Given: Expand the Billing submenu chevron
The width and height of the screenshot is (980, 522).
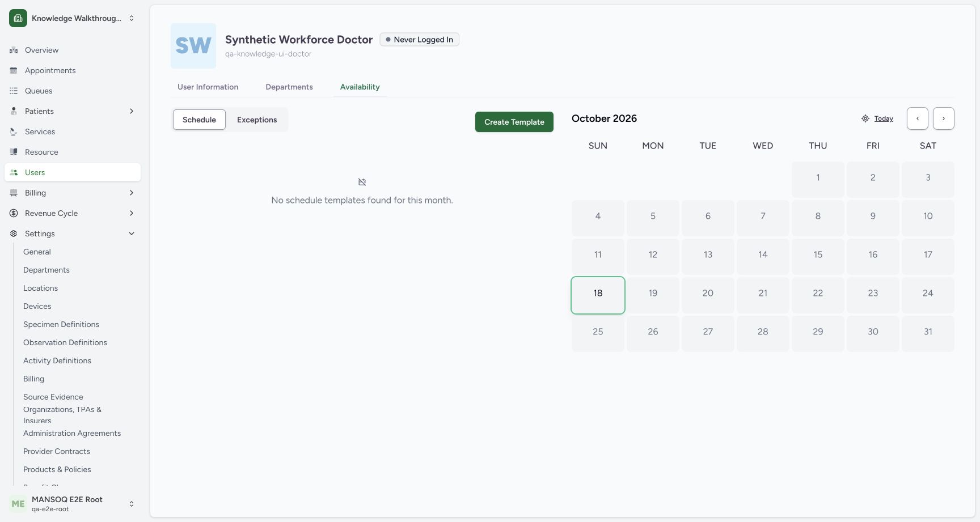Looking at the screenshot, I should click(x=132, y=193).
